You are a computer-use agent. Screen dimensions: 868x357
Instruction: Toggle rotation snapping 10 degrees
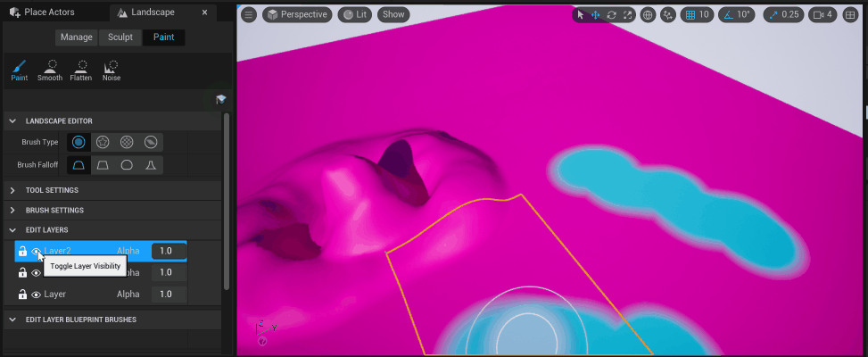click(737, 15)
